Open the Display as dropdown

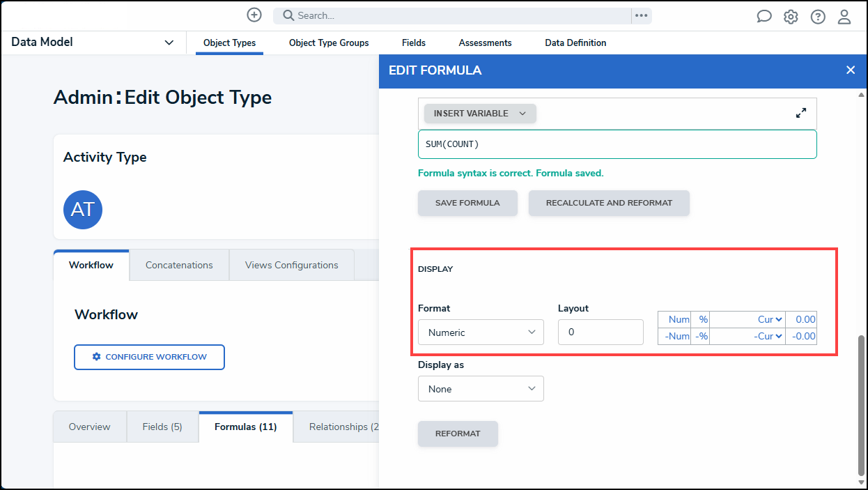coord(481,389)
